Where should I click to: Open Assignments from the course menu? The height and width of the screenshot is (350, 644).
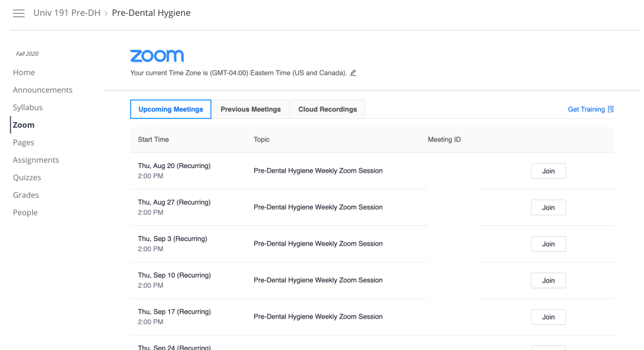tap(36, 160)
